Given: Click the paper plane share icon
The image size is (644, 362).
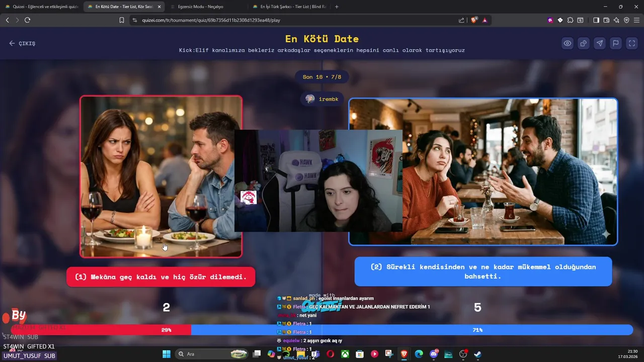Looking at the screenshot, I should click(600, 43).
